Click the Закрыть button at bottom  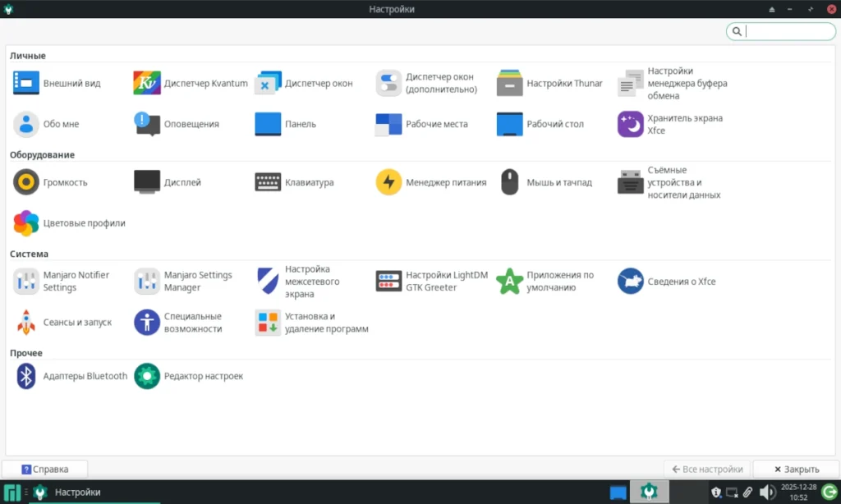point(796,470)
